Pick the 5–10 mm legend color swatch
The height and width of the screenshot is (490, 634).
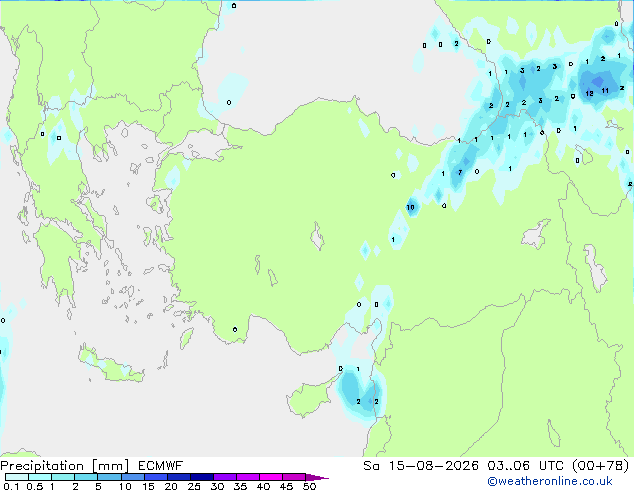click(x=109, y=477)
